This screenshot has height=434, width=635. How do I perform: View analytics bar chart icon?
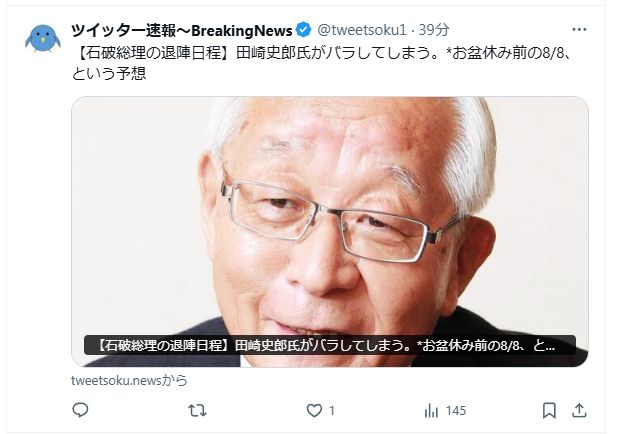(x=431, y=411)
